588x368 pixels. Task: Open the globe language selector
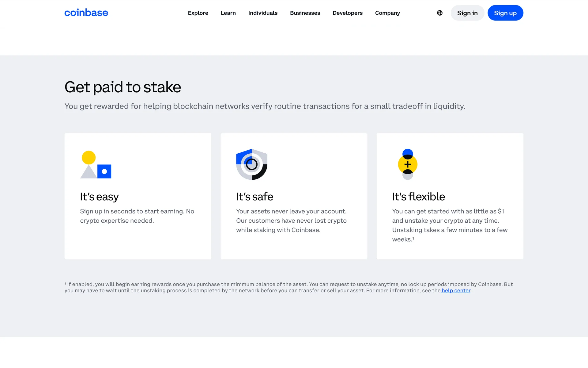pos(440,13)
